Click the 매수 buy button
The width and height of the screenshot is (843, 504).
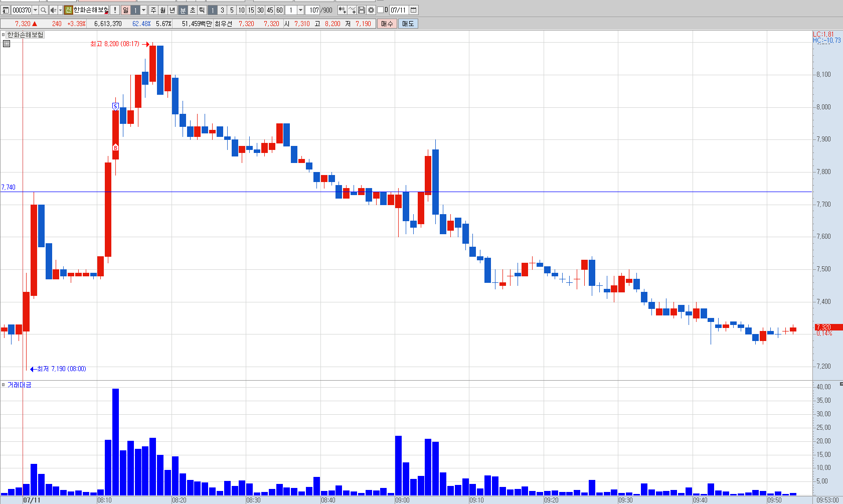387,24
